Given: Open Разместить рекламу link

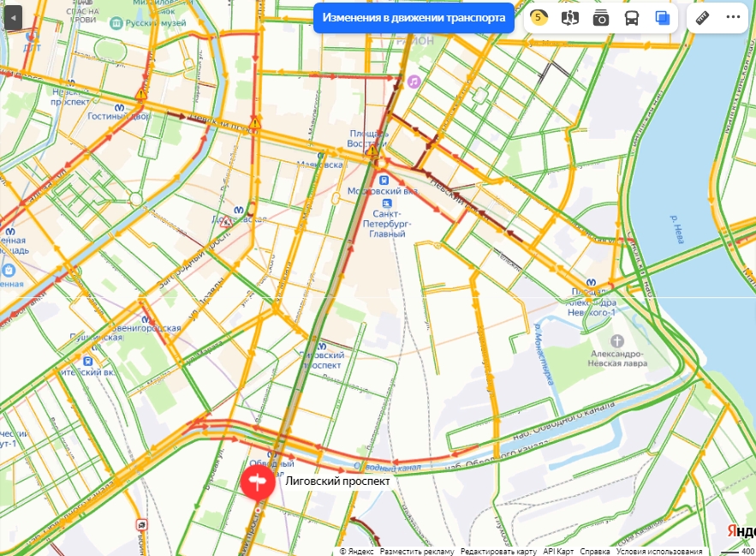Looking at the screenshot, I should pos(417,551).
